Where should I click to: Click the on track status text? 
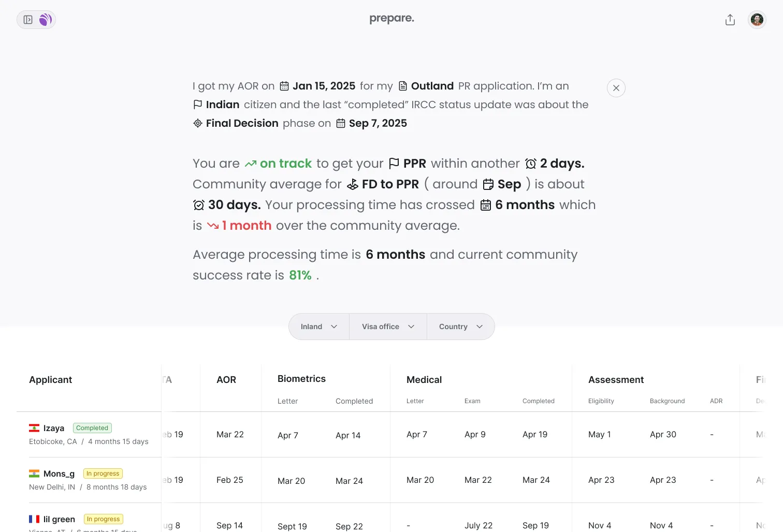point(285,164)
